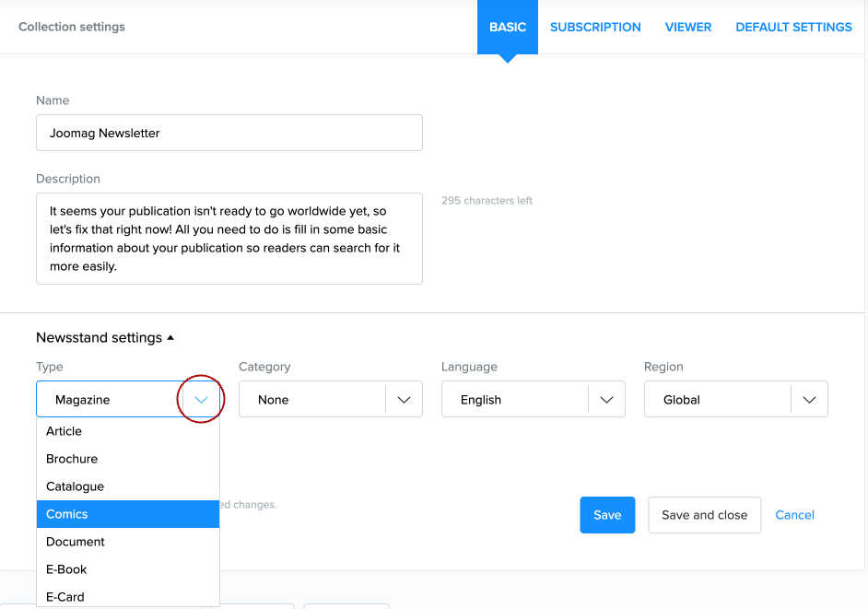Image resolution: width=868 pixels, height=609 pixels.
Task: Expand the Region dropdown
Action: [809, 400]
